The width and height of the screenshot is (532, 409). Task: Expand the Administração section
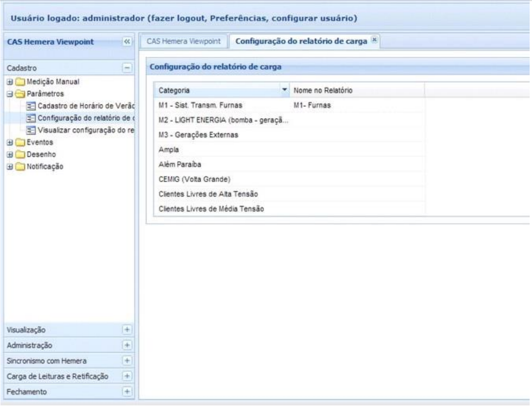click(x=126, y=346)
